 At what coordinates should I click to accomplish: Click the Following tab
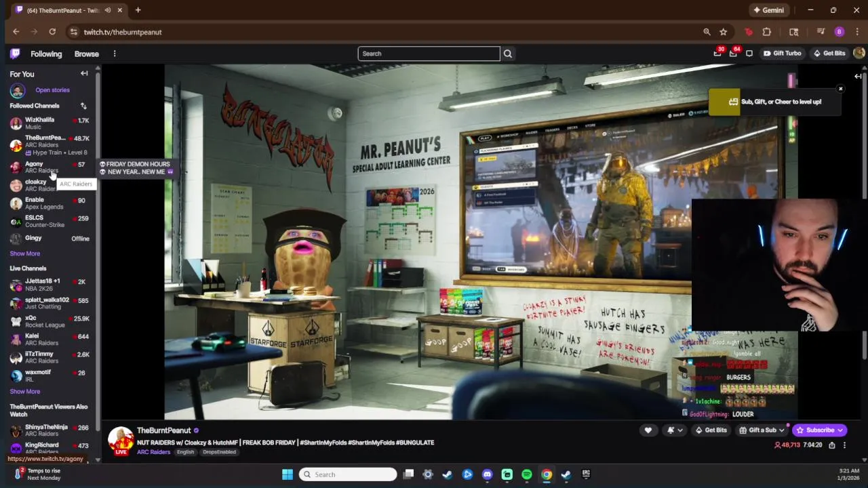(x=46, y=54)
